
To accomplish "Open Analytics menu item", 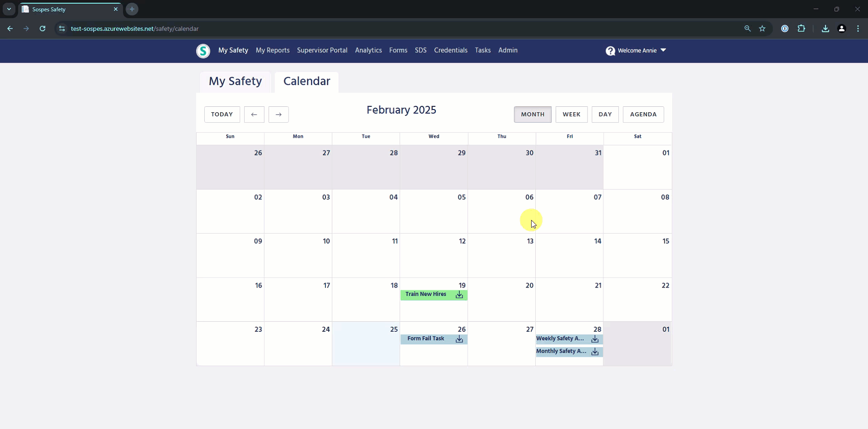I will click(368, 50).
